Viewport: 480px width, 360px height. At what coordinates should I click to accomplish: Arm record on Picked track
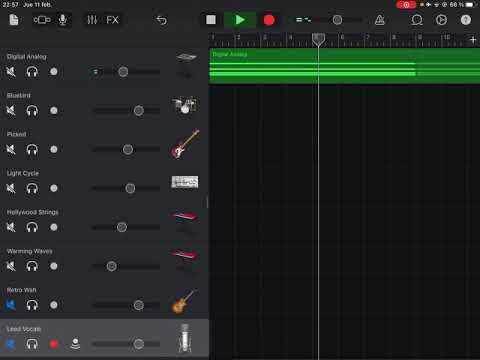(54, 149)
